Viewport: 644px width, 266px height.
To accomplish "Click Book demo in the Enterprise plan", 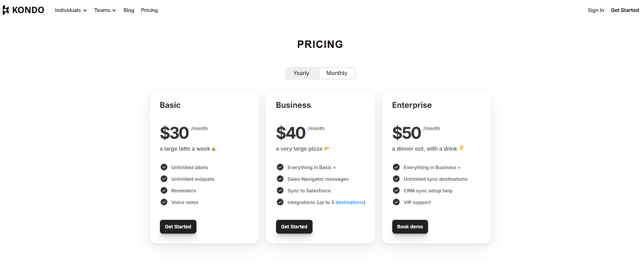I will click(x=410, y=227).
